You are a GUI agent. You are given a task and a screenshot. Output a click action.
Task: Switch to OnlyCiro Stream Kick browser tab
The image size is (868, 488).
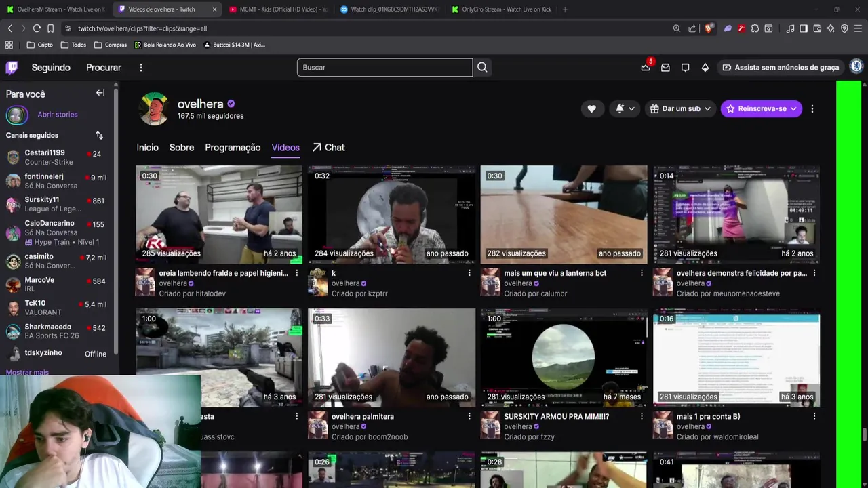pyautogui.click(x=500, y=9)
